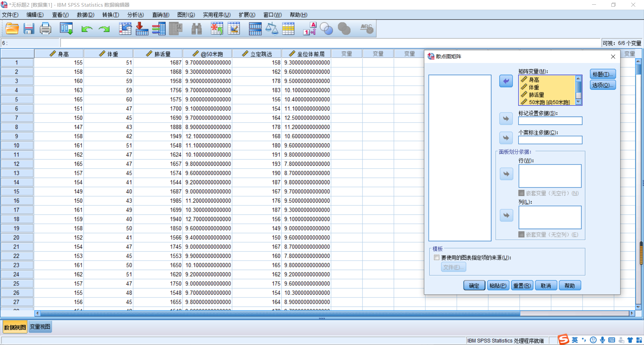The height and width of the screenshot is (345, 644).
Task: Click the Select Cases toolbar icon
Action: (288, 29)
